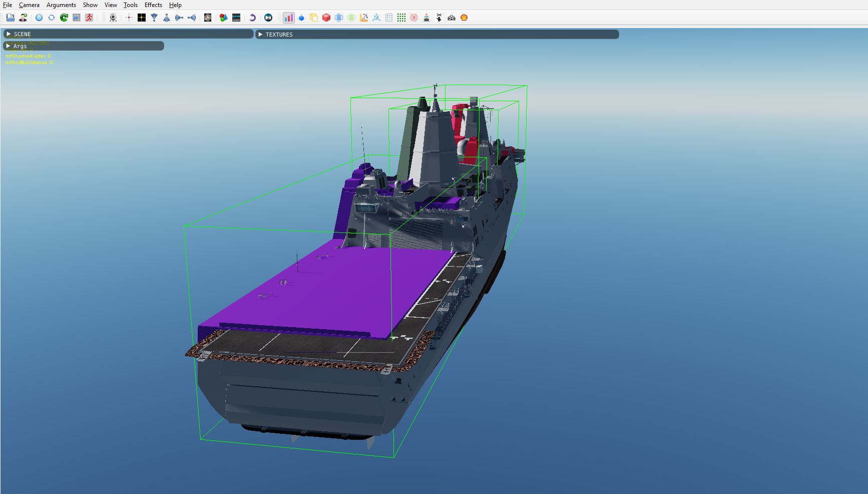Click the person with green plus icon
Screen dimensions: 868x494
pos(23,18)
